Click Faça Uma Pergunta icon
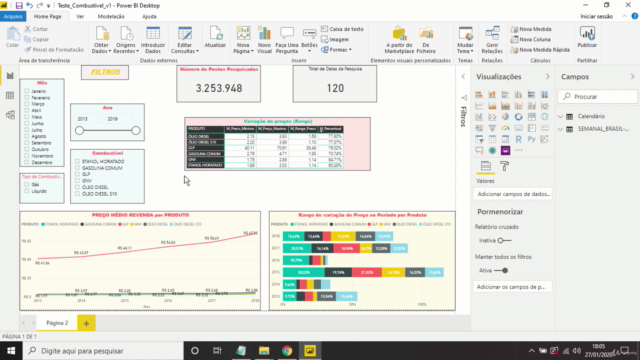Screen dimensions: 640x360 (x=287, y=33)
